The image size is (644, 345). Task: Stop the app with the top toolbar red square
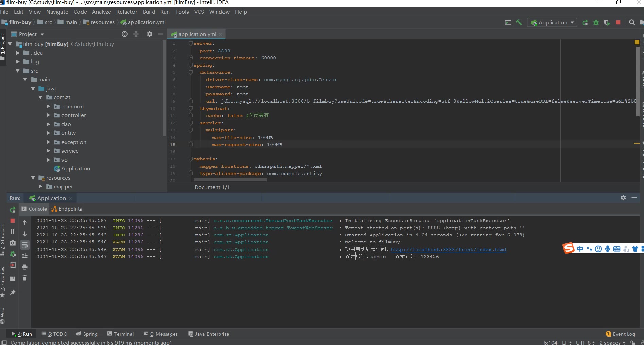618,22
